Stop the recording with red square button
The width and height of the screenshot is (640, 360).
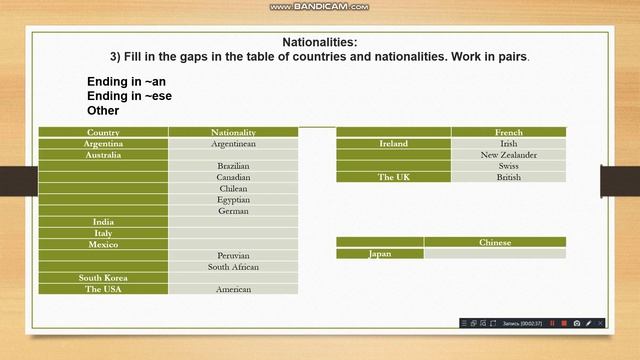[564, 323]
